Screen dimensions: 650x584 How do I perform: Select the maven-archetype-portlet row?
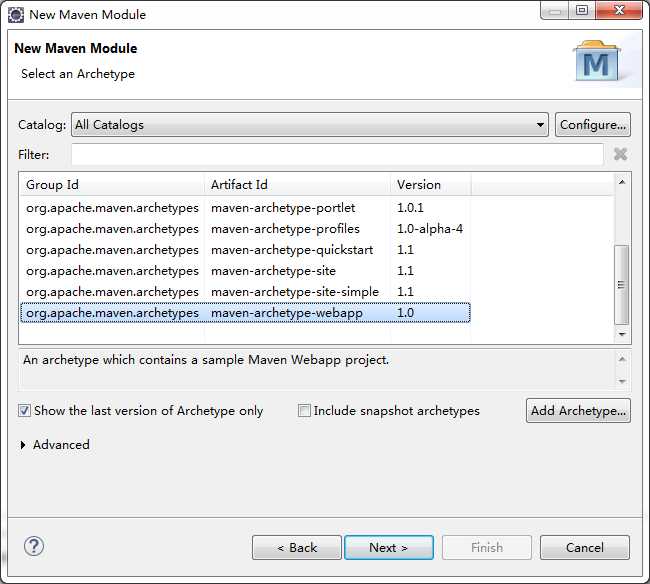pyautogui.click(x=245, y=208)
